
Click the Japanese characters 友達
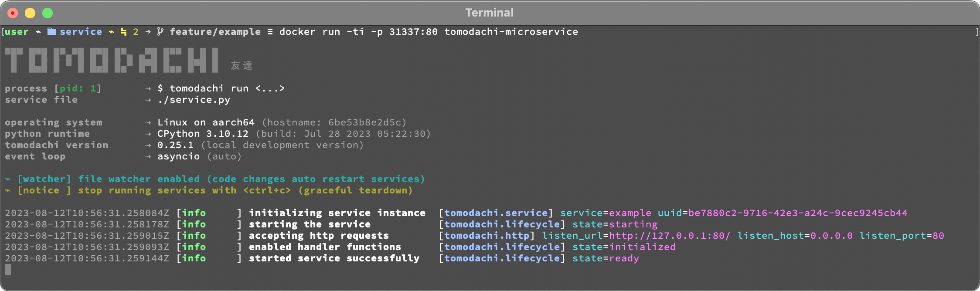pos(242,65)
